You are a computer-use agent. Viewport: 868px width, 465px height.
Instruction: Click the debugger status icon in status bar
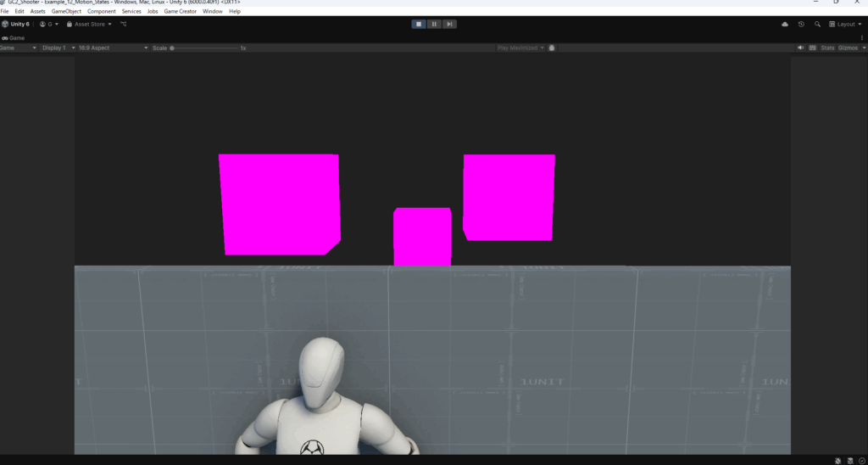point(838,461)
